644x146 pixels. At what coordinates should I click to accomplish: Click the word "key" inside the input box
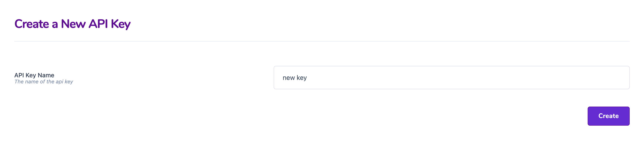coord(302,78)
